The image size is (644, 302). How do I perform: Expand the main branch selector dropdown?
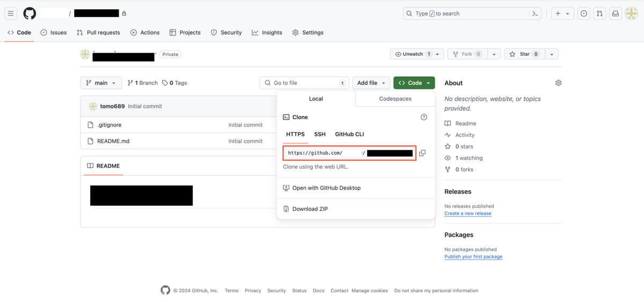coord(101,83)
